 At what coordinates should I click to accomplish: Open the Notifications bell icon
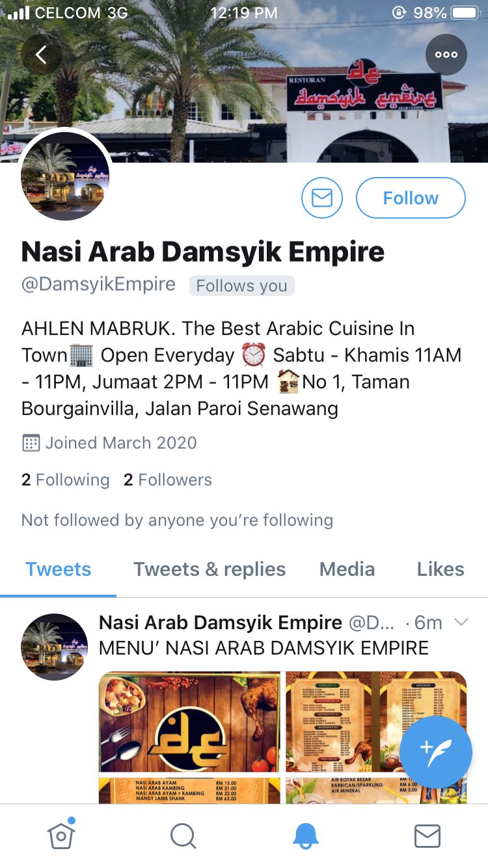[306, 836]
